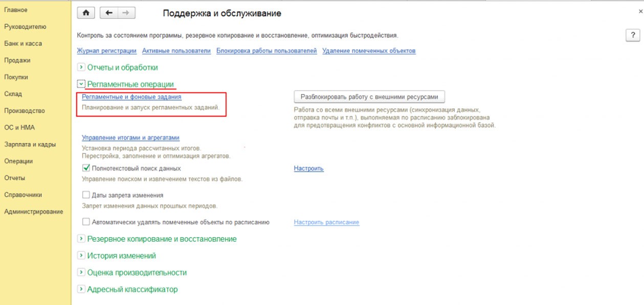644x305 pixels.
Task: Open Журнал регистрации link
Action: (x=106, y=51)
